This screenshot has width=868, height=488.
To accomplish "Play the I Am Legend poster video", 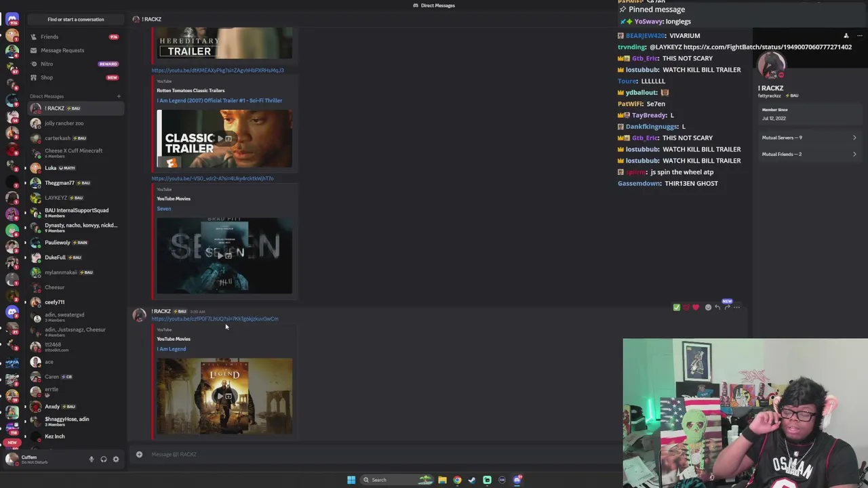I will [224, 396].
